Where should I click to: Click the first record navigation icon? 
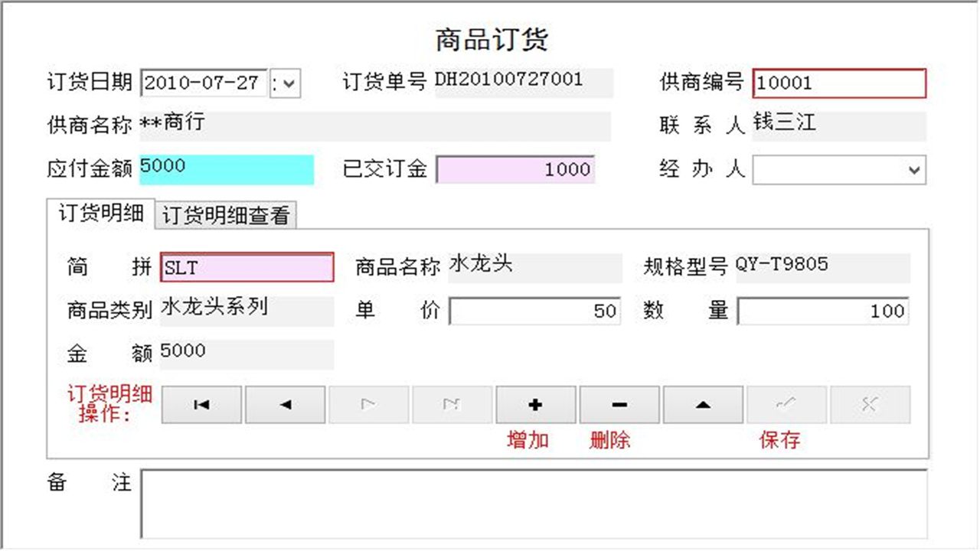(201, 405)
